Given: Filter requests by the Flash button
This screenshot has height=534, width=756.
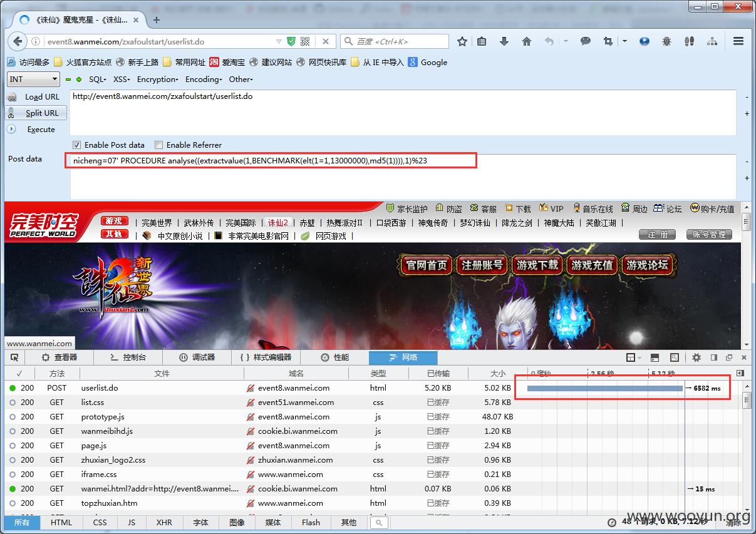Looking at the screenshot, I should 311,523.
